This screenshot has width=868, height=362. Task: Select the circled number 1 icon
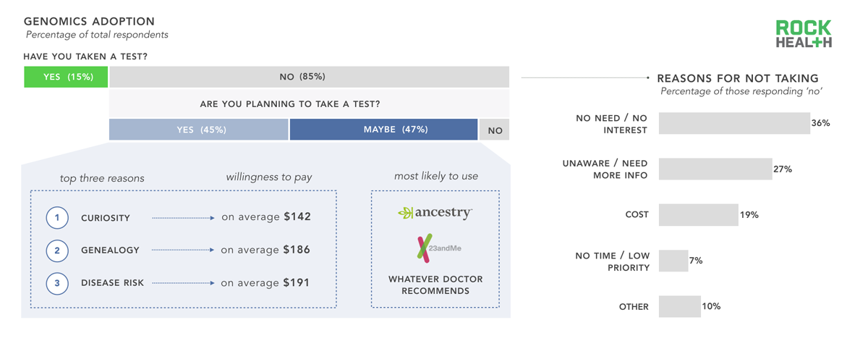click(57, 217)
